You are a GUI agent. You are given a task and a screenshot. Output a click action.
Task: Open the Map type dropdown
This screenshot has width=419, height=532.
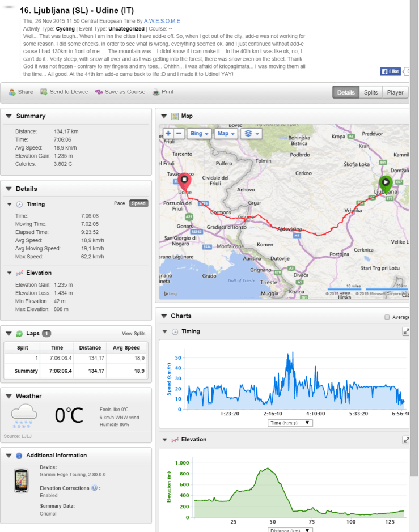(x=226, y=134)
